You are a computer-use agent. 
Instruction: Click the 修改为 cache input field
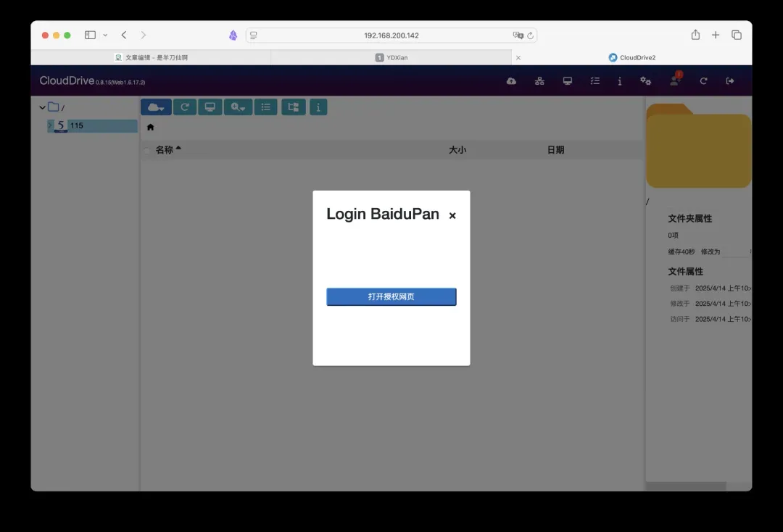736,252
